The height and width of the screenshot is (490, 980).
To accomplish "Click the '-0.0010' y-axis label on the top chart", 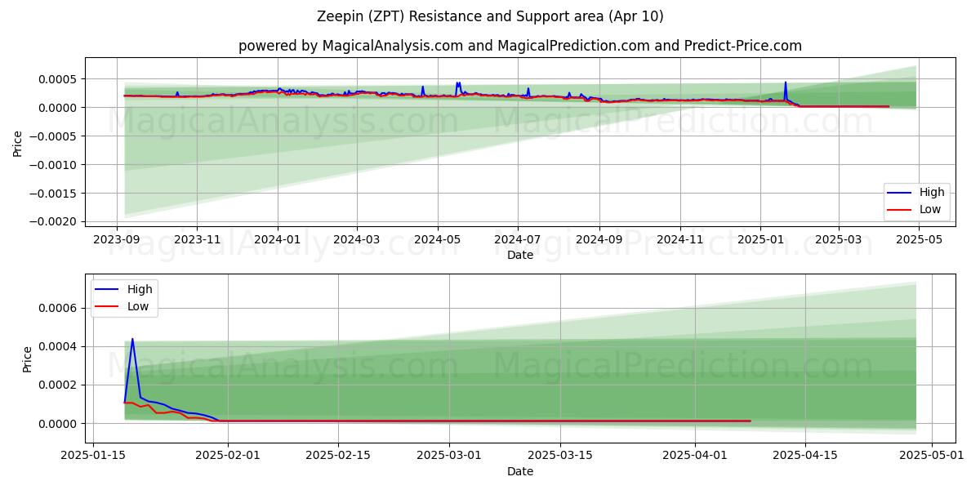I will [x=54, y=165].
